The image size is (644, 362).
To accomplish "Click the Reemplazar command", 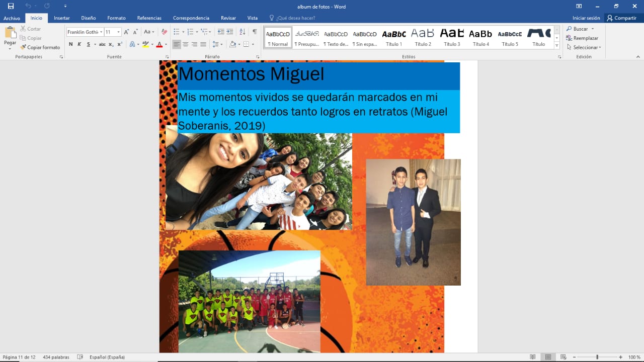I will [x=583, y=38].
